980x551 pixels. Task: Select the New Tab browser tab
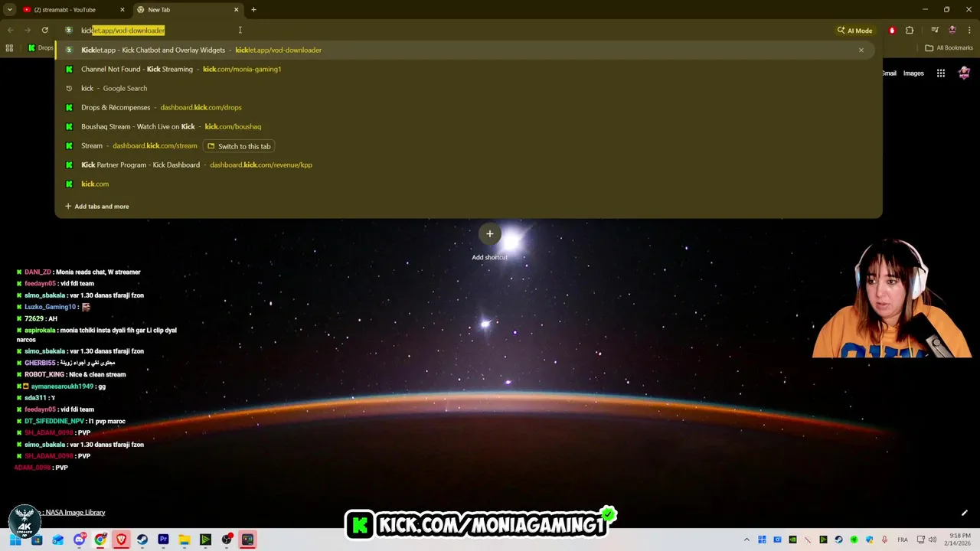[x=188, y=10]
